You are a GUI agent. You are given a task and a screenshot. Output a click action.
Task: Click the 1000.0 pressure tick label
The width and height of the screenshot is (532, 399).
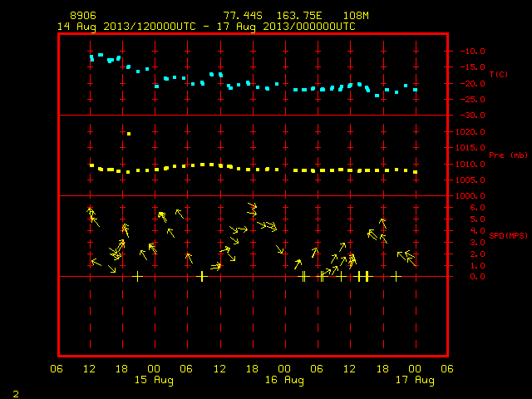[470, 196]
